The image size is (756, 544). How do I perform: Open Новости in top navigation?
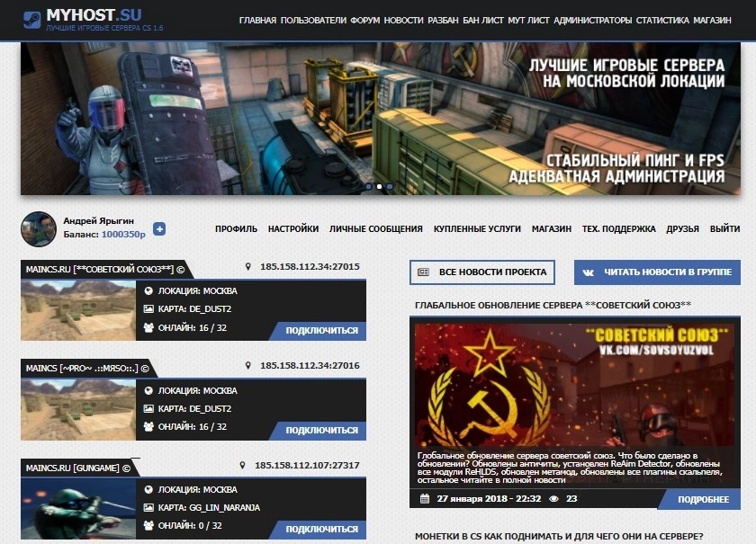point(403,21)
